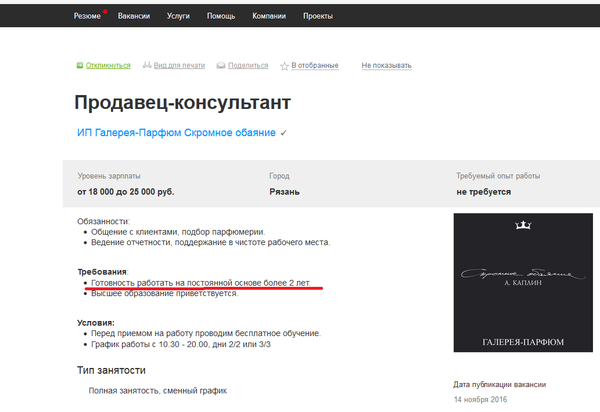Click the green respond icon beside Откликнуться
This screenshot has width=600, height=412.
click(x=80, y=66)
